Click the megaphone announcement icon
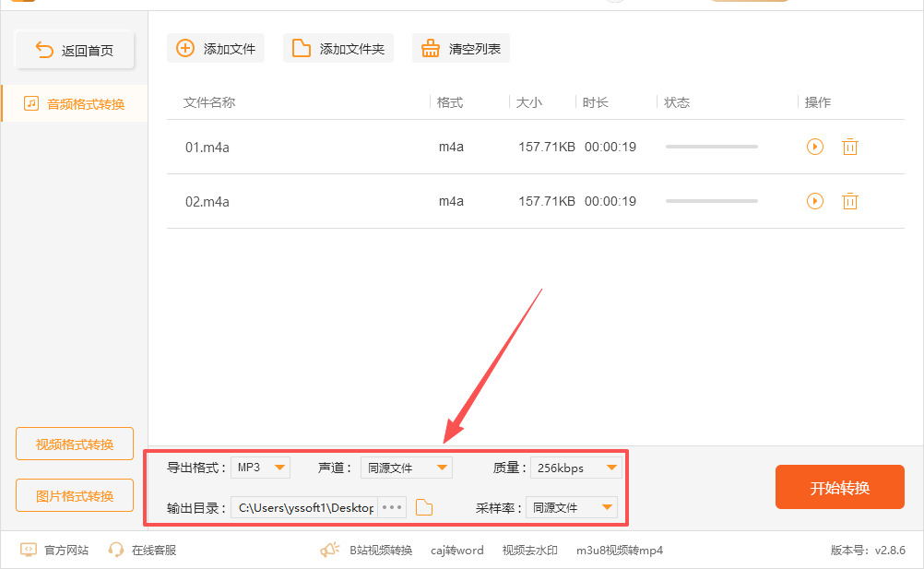The height and width of the screenshot is (569, 924). tap(330, 550)
